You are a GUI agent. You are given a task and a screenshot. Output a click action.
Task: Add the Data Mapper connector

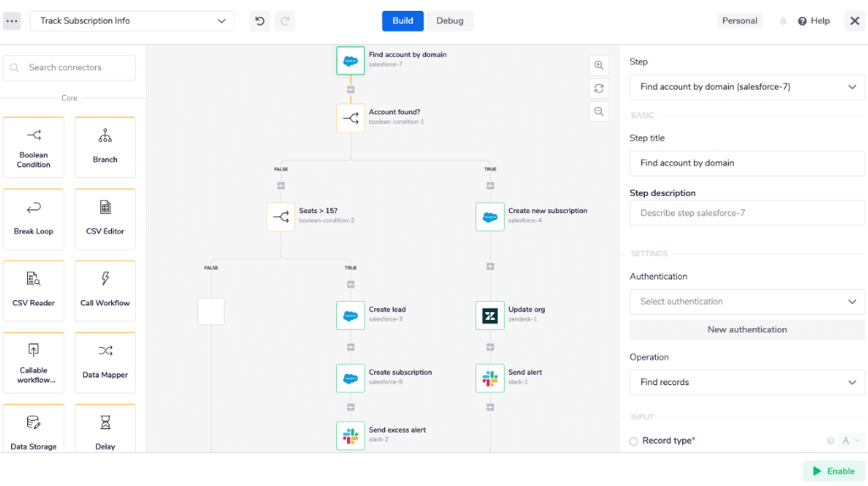click(x=105, y=362)
